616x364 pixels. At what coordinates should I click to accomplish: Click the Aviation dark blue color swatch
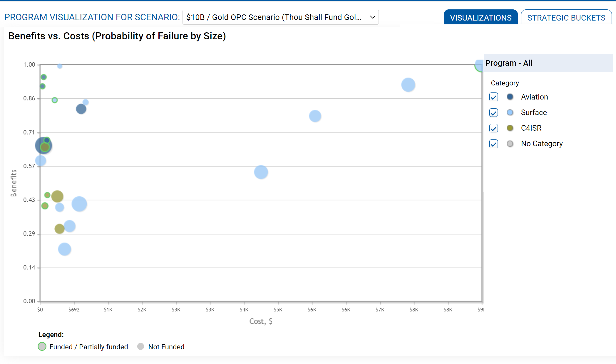click(x=510, y=97)
